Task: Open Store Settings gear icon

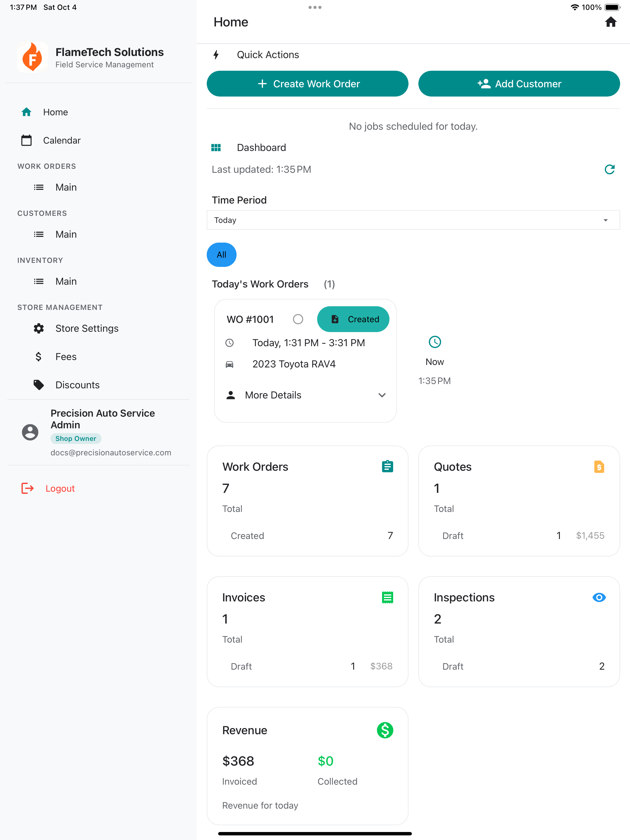Action: tap(39, 328)
